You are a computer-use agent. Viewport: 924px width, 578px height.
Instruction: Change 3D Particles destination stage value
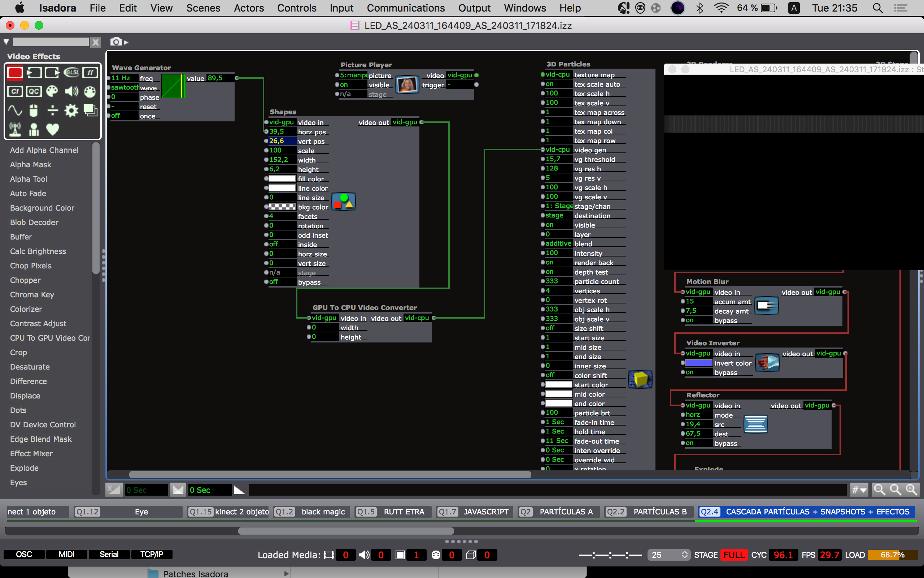coord(559,215)
